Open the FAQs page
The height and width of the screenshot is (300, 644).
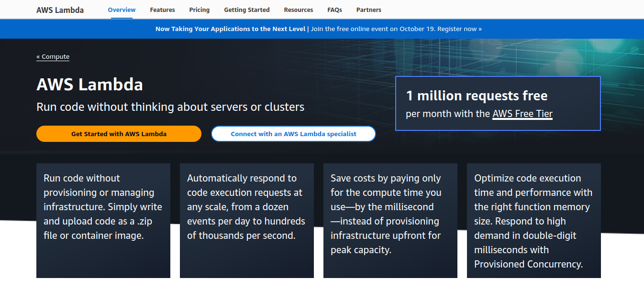(x=334, y=10)
